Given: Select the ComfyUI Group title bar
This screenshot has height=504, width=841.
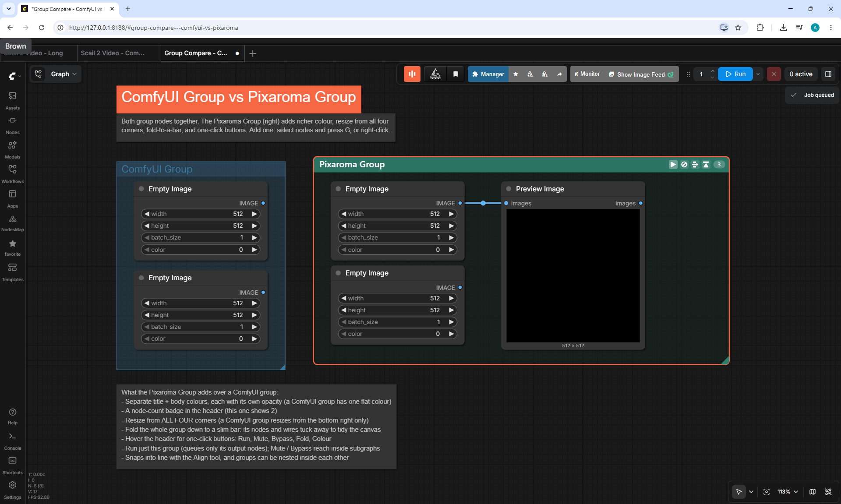Looking at the screenshot, I should click(201, 169).
